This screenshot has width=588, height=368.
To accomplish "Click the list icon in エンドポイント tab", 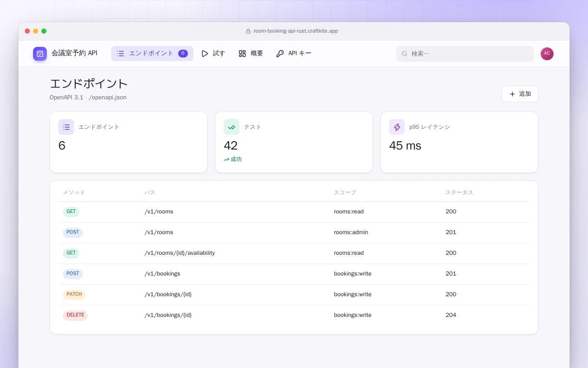I will click(x=120, y=53).
